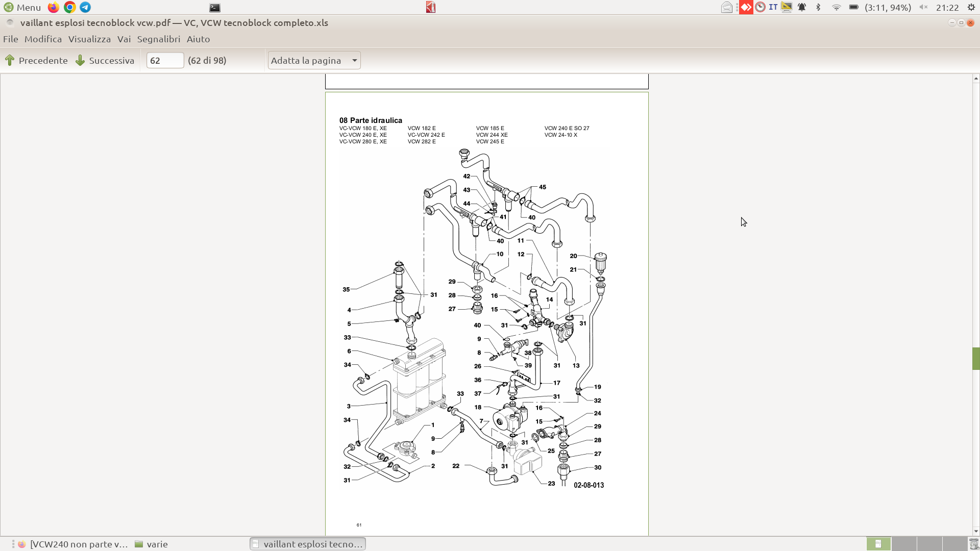Open the Adatta la pagina zoom dropdown
980x551 pixels.
314,60
